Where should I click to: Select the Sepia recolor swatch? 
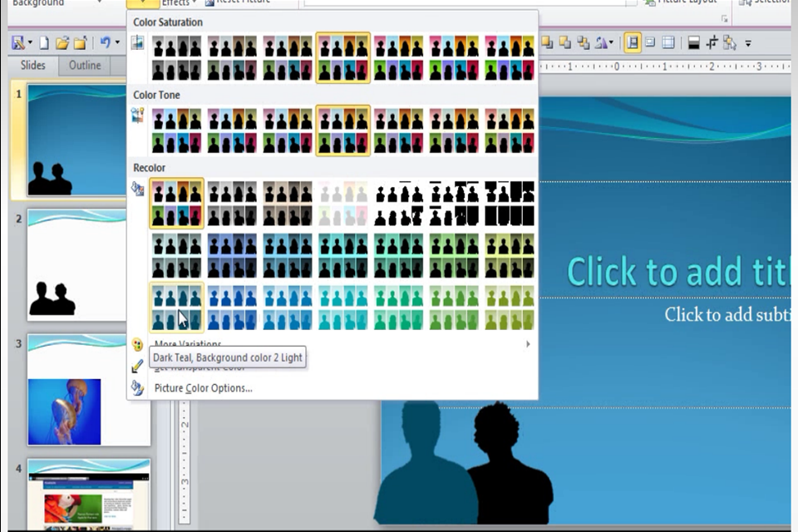pos(288,203)
